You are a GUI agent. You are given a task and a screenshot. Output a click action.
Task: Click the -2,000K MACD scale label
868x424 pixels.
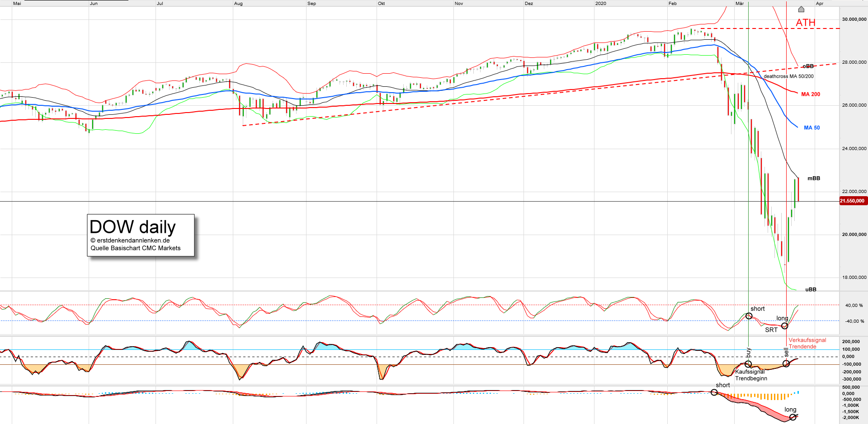[x=851, y=418]
